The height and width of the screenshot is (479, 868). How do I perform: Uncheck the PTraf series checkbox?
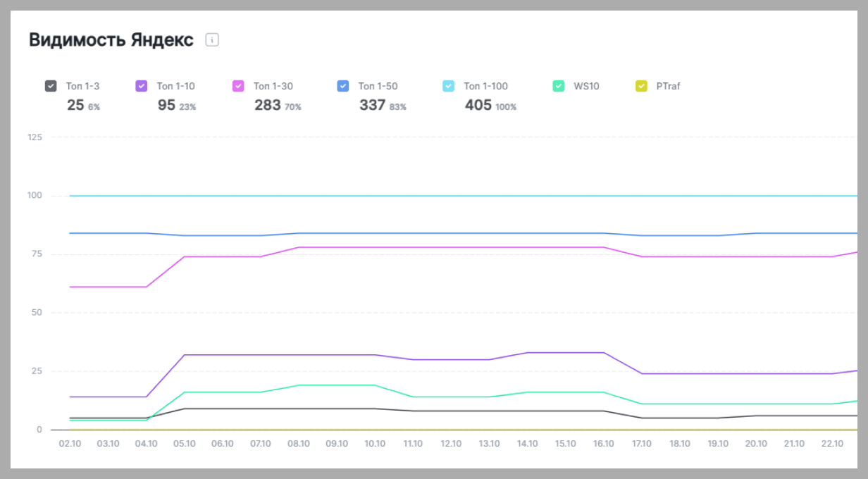click(x=641, y=86)
